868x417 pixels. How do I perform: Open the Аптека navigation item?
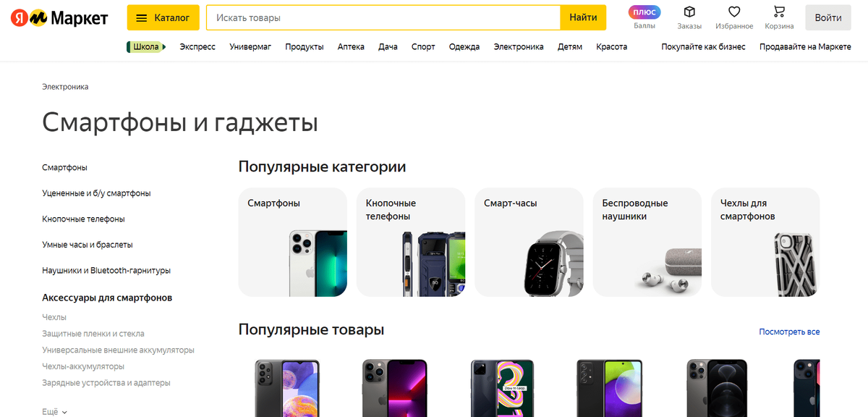pos(351,46)
